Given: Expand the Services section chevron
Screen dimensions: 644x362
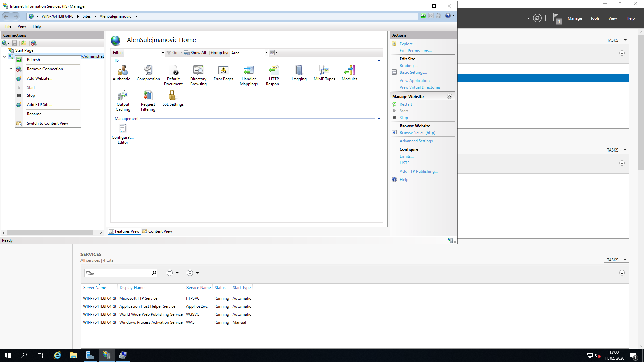Looking at the screenshot, I should tap(622, 273).
